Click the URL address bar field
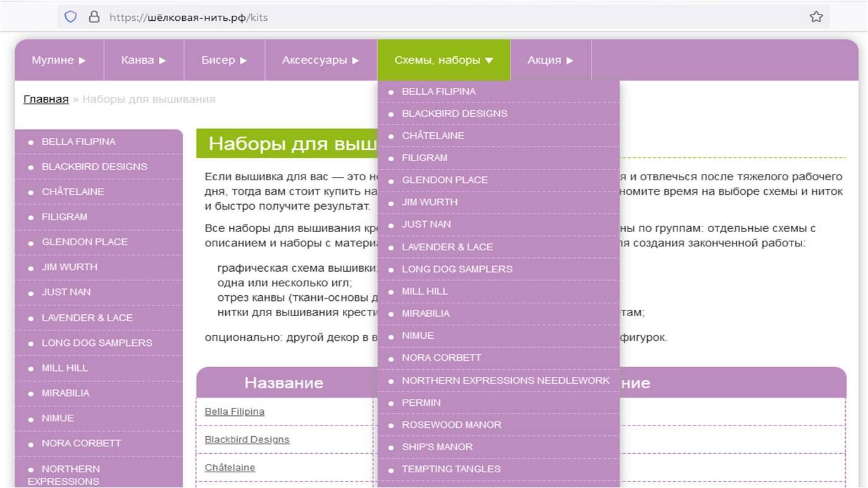Screen dimensions: 868x488 coord(443,17)
